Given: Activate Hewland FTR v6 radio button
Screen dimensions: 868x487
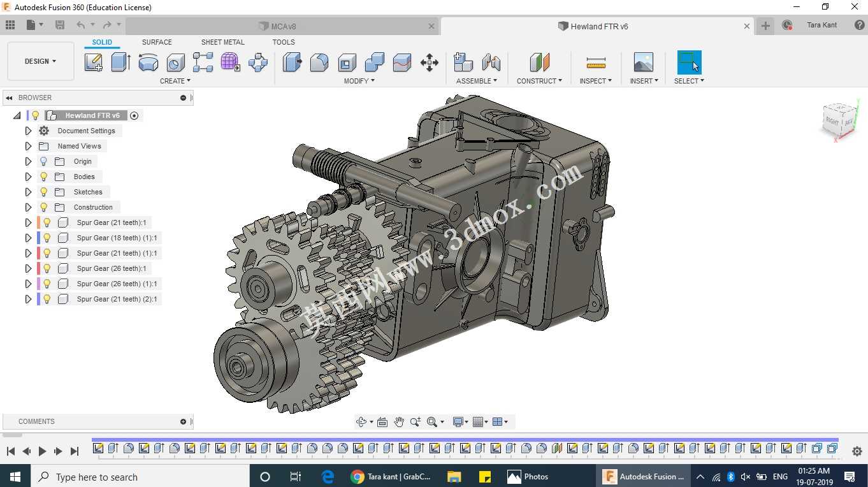Looking at the screenshot, I should (x=134, y=115).
